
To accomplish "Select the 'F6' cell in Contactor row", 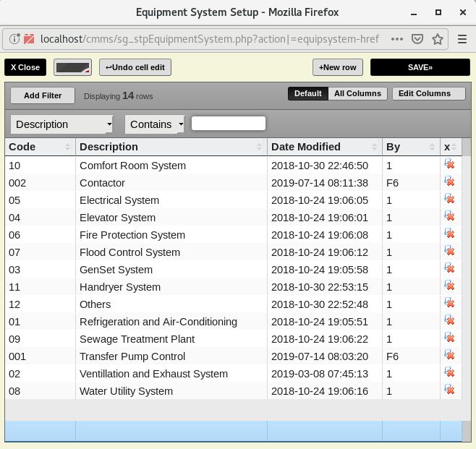I will point(412,183).
